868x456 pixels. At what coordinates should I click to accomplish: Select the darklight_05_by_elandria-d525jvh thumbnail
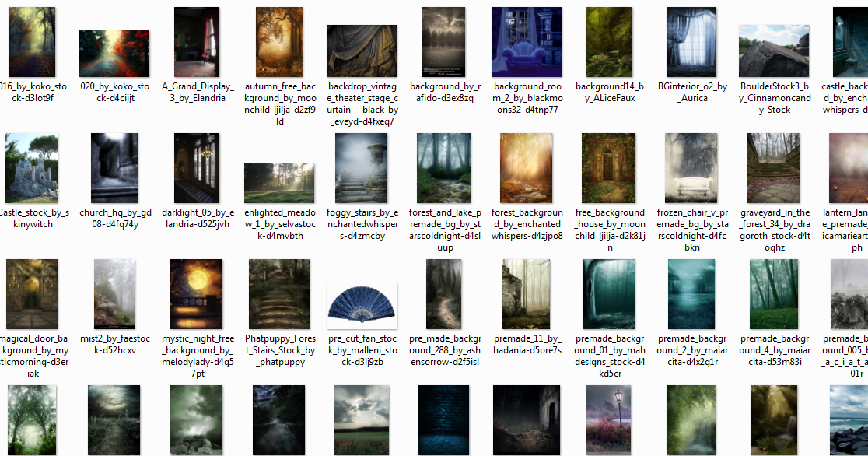click(197, 168)
